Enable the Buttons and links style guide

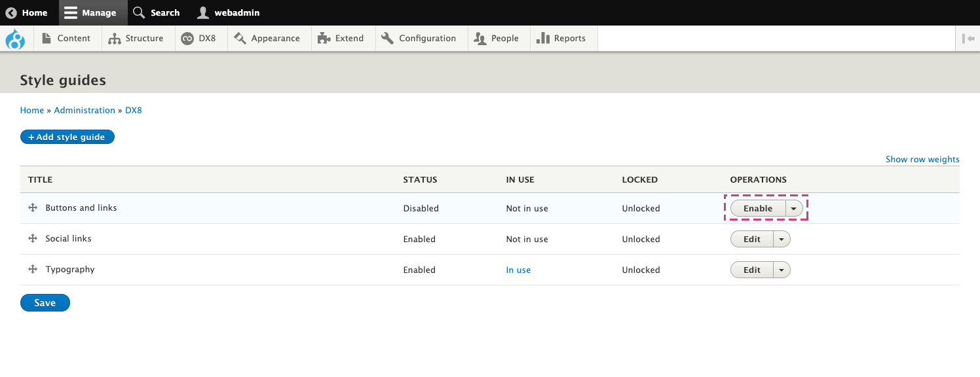coord(758,208)
